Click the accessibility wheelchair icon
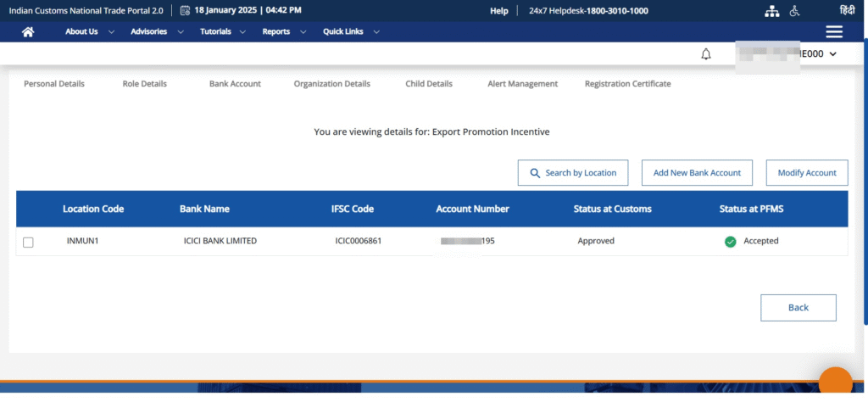This screenshot has height=419, width=868. tap(794, 11)
